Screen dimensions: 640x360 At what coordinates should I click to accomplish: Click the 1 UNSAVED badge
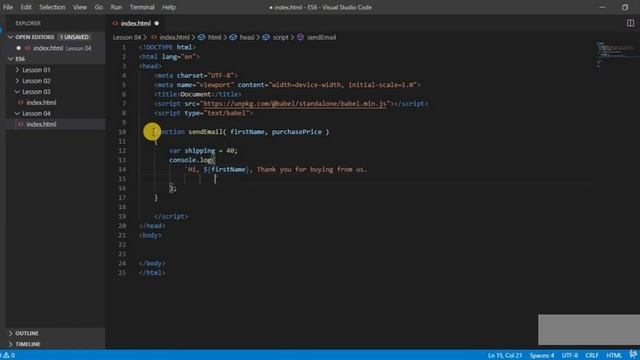(74, 37)
